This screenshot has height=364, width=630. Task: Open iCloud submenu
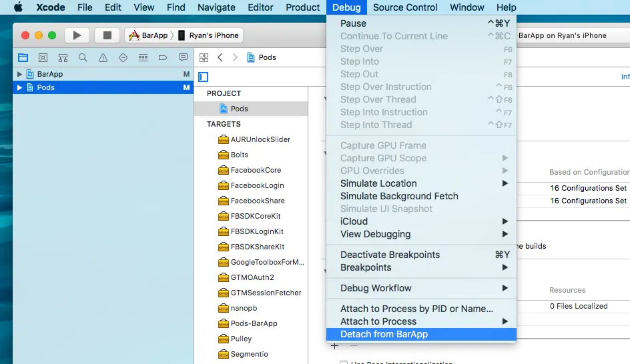(x=421, y=221)
